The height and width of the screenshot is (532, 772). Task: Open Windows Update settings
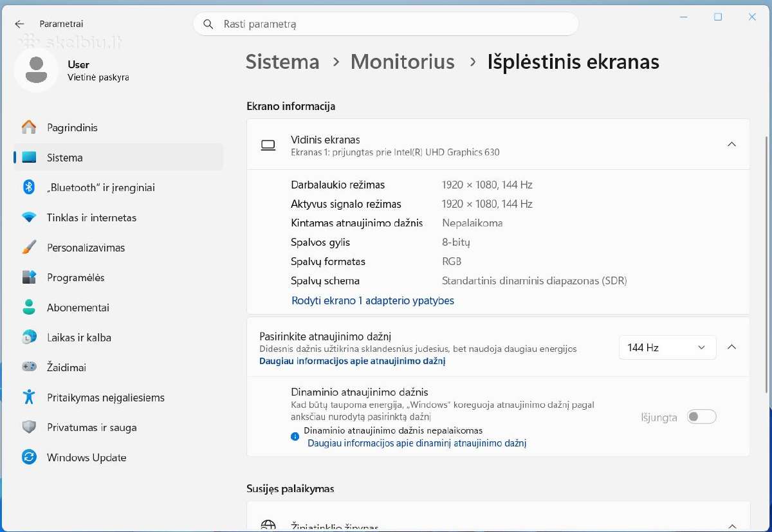(x=118, y=457)
